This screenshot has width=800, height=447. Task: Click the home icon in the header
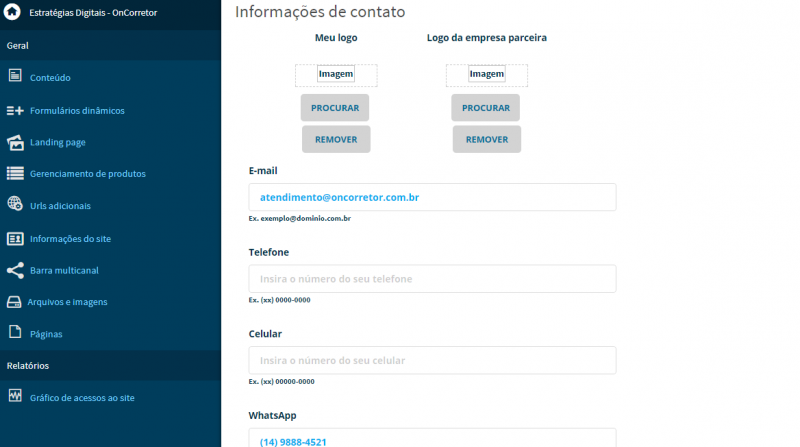point(12,12)
